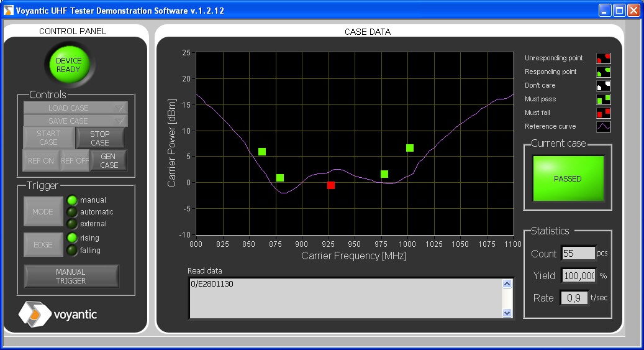Image resolution: width=644 pixels, height=350 pixels.
Task: Click the Don't care legend icon
Action: coord(603,86)
